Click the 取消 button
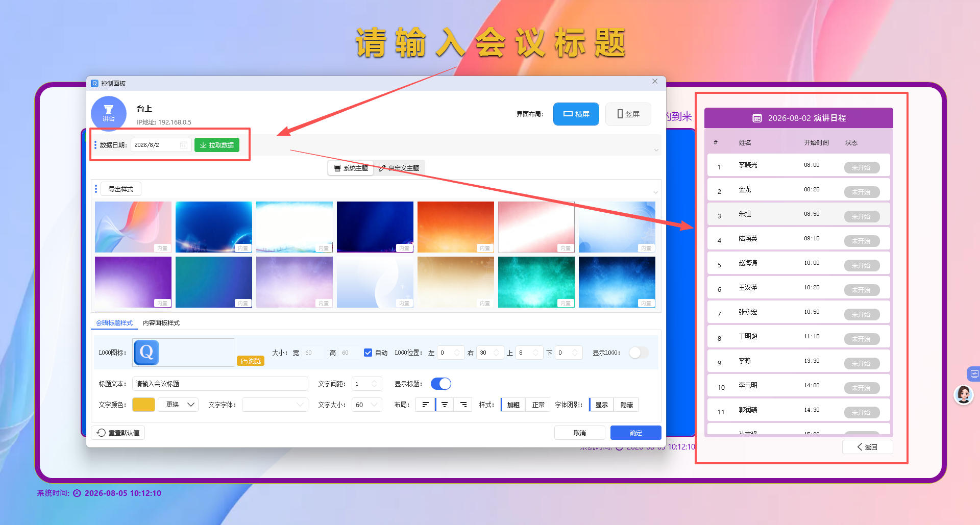 tap(580, 433)
